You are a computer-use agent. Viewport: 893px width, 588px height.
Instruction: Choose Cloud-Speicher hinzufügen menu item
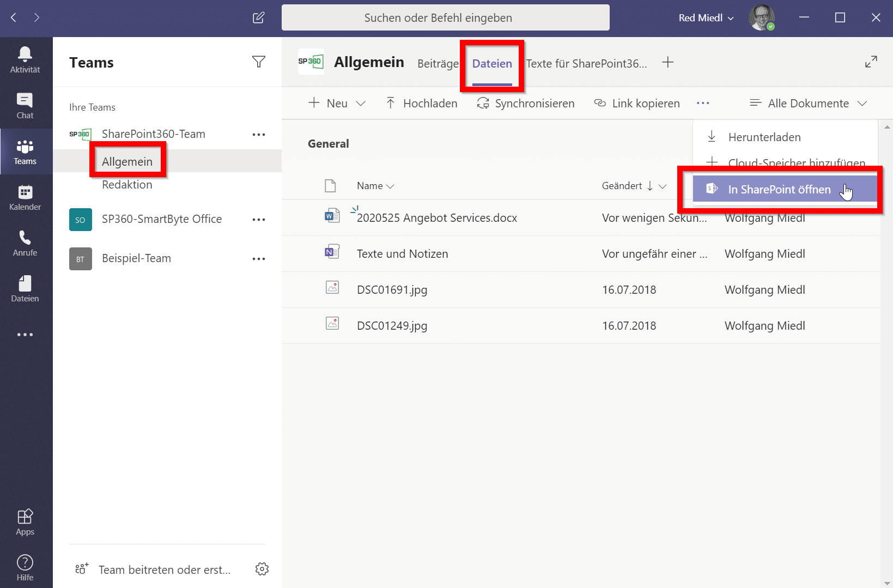click(785, 162)
